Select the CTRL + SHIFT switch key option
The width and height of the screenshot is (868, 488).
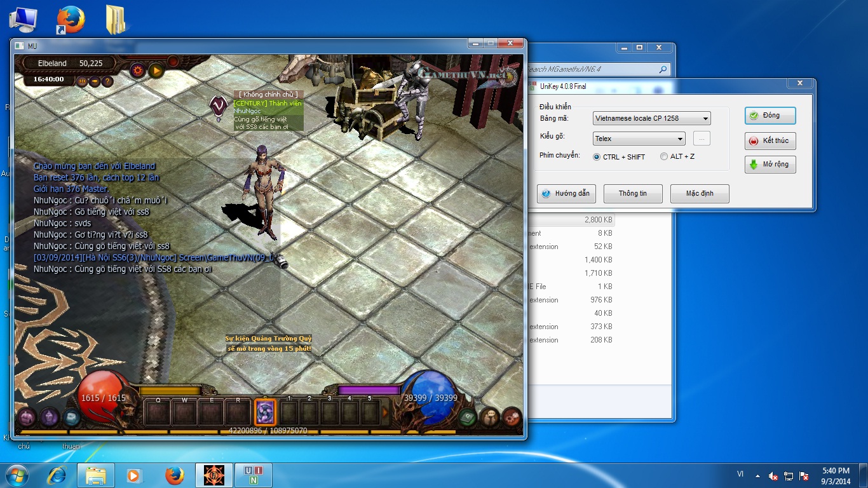click(x=597, y=157)
